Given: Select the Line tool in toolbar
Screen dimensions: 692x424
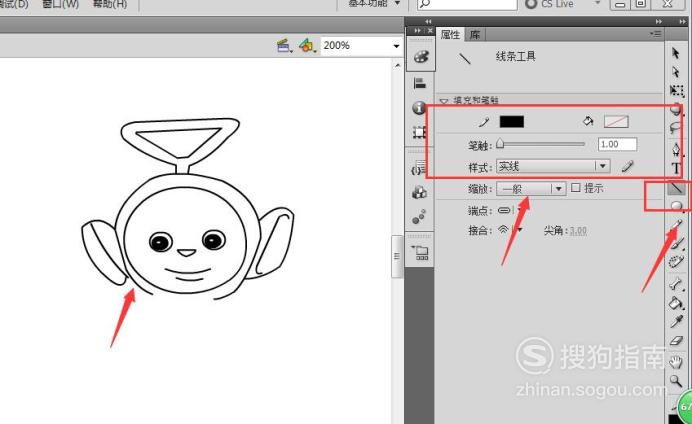Looking at the screenshot, I should (676, 189).
